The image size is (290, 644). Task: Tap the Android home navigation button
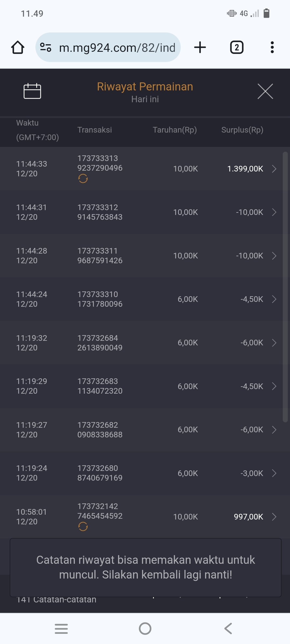145,628
